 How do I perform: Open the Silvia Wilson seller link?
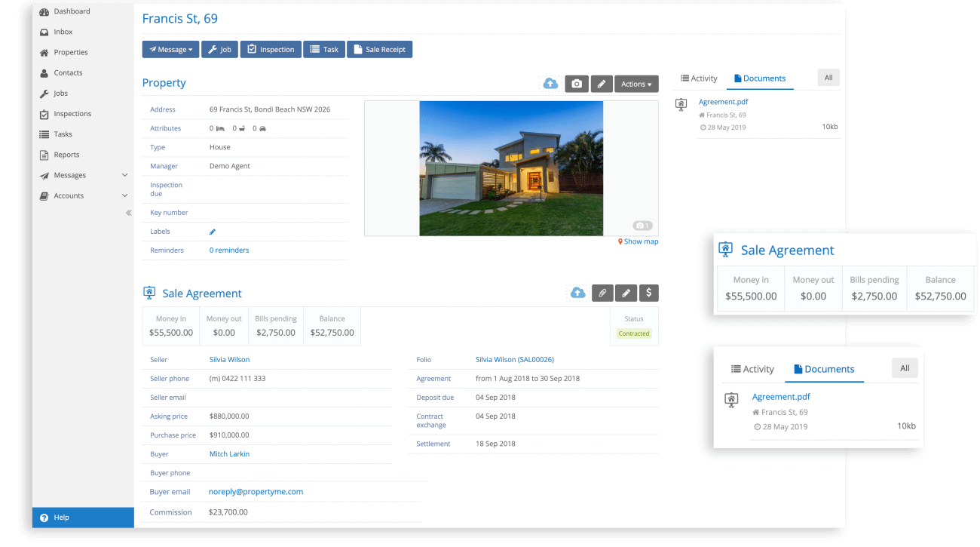click(x=229, y=360)
